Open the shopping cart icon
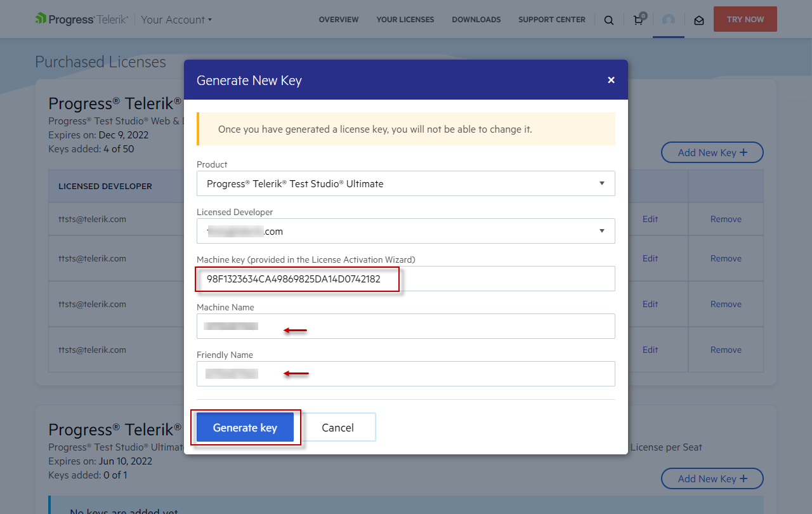 (639, 19)
